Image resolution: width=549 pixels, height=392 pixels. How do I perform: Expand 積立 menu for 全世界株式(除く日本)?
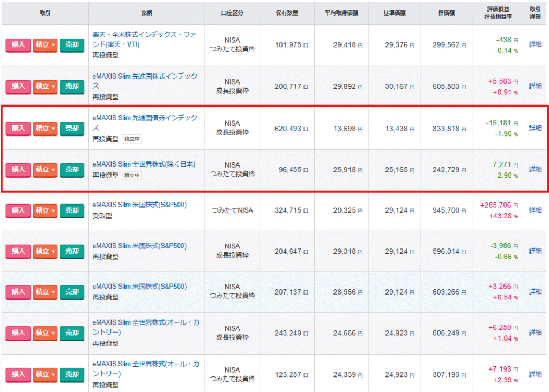(x=45, y=170)
